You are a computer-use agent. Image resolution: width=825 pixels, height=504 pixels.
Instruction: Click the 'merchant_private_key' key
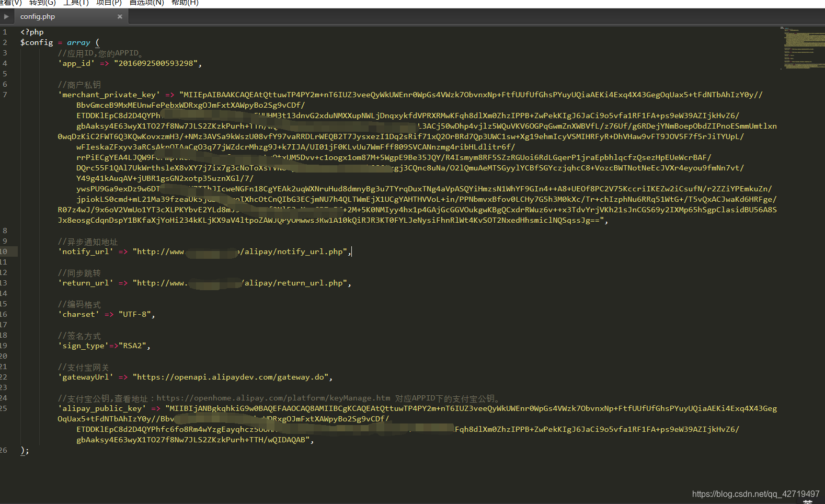(x=109, y=95)
